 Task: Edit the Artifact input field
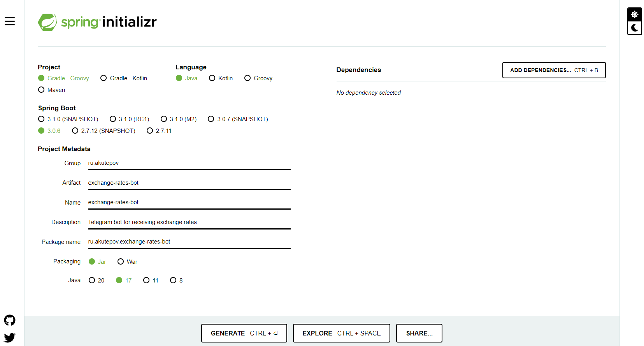coord(189,183)
